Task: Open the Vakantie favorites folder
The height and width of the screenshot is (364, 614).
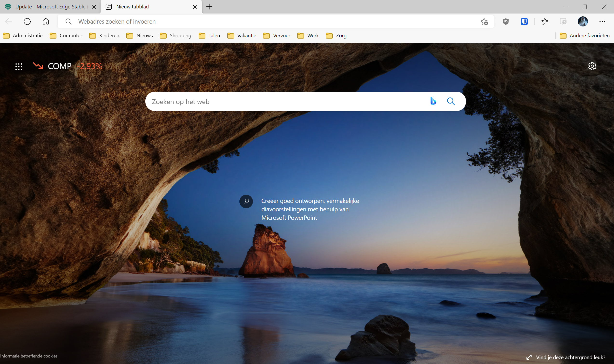Action: coord(242,36)
